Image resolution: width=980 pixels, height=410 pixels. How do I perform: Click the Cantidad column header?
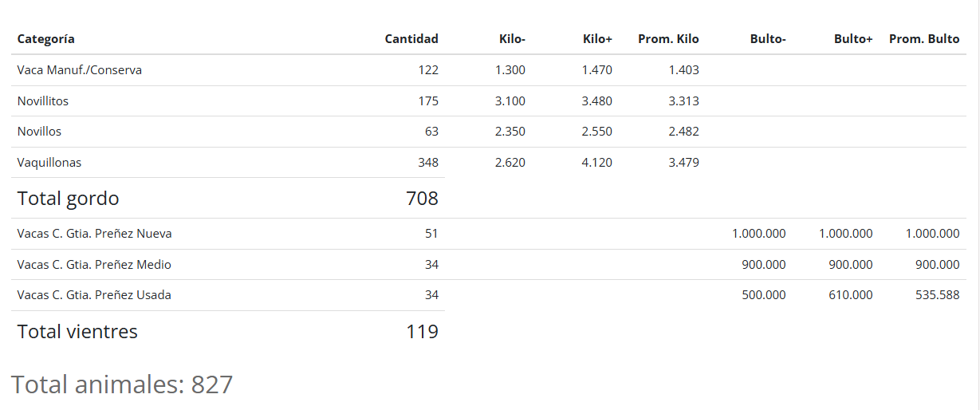411,39
